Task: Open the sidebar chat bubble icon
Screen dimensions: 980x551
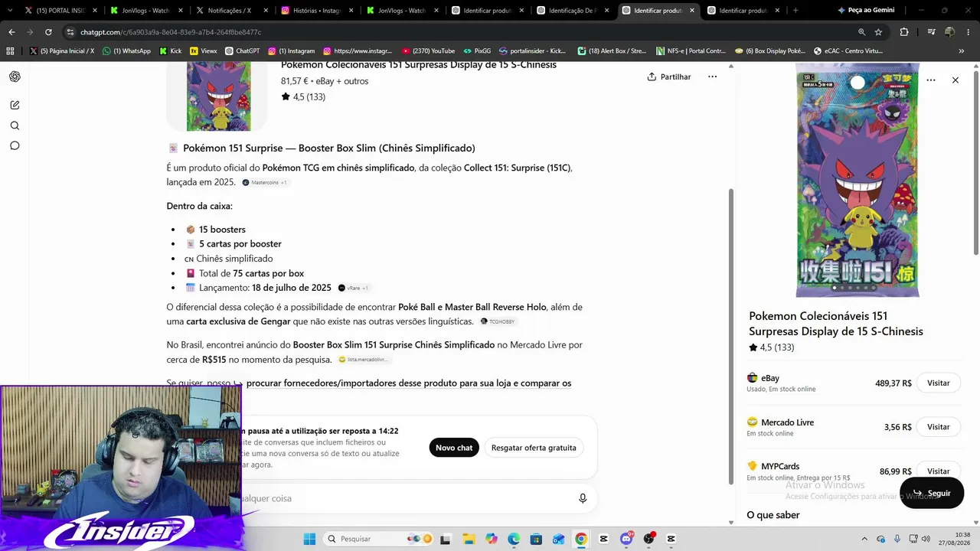Action: click(x=15, y=145)
